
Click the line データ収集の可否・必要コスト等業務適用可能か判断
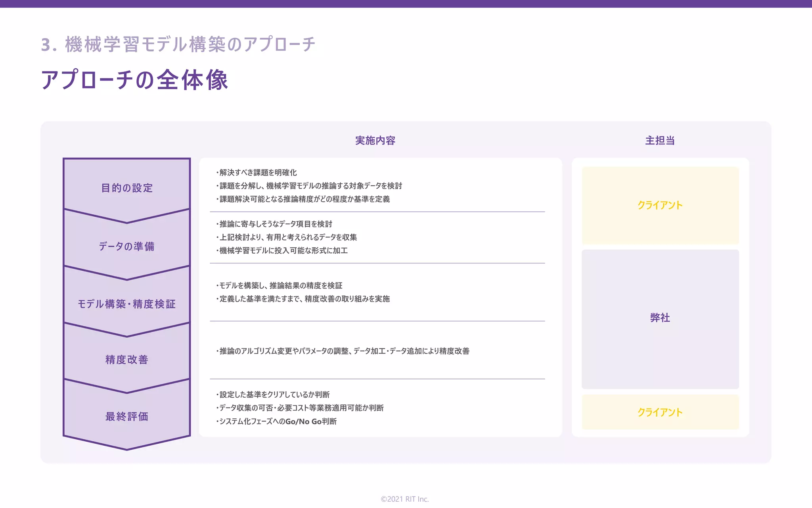(300, 408)
